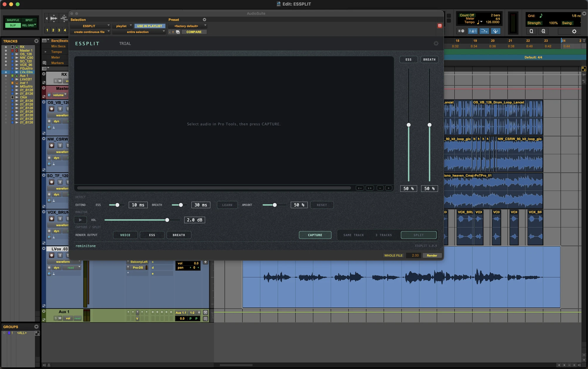Click the next preset plus button
The image size is (588, 369).
point(173,32)
